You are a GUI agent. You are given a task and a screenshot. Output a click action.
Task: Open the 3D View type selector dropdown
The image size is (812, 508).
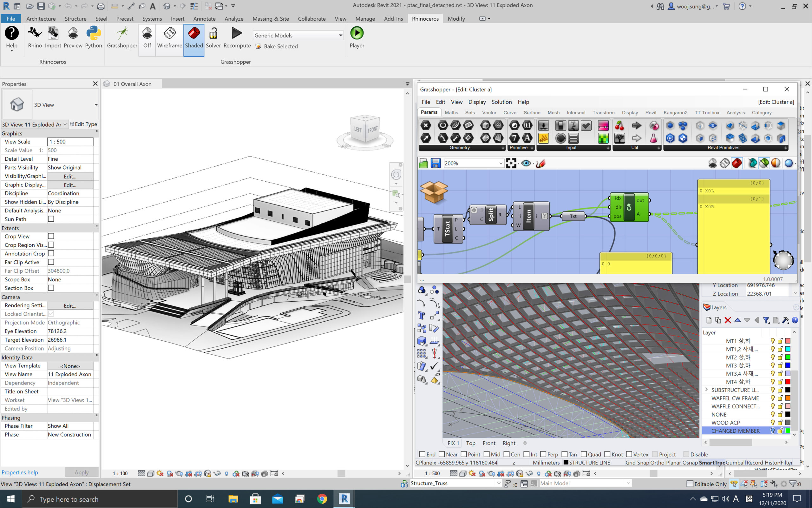[96, 105]
